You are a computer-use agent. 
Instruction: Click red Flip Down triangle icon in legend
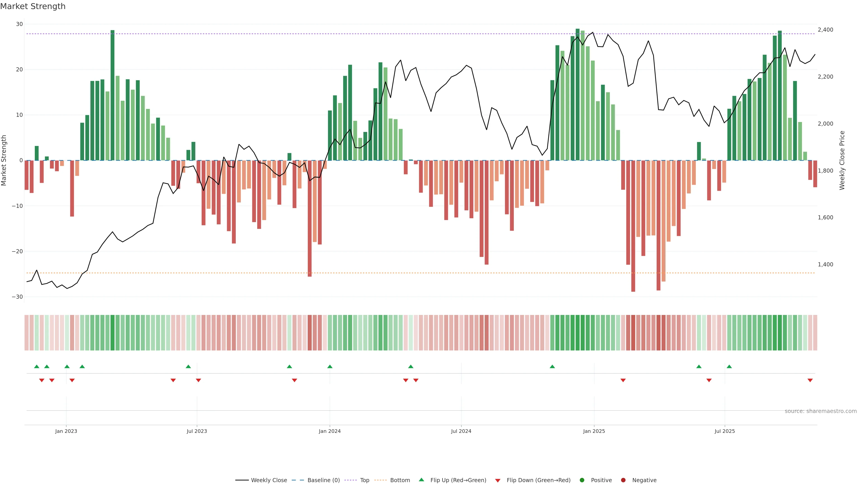[x=498, y=481]
